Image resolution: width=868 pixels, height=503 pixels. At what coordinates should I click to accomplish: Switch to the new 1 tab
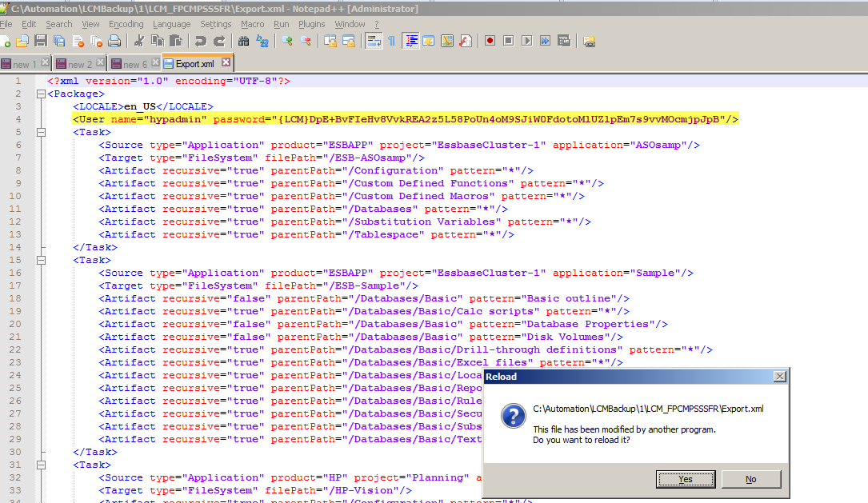click(x=25, y=64)
